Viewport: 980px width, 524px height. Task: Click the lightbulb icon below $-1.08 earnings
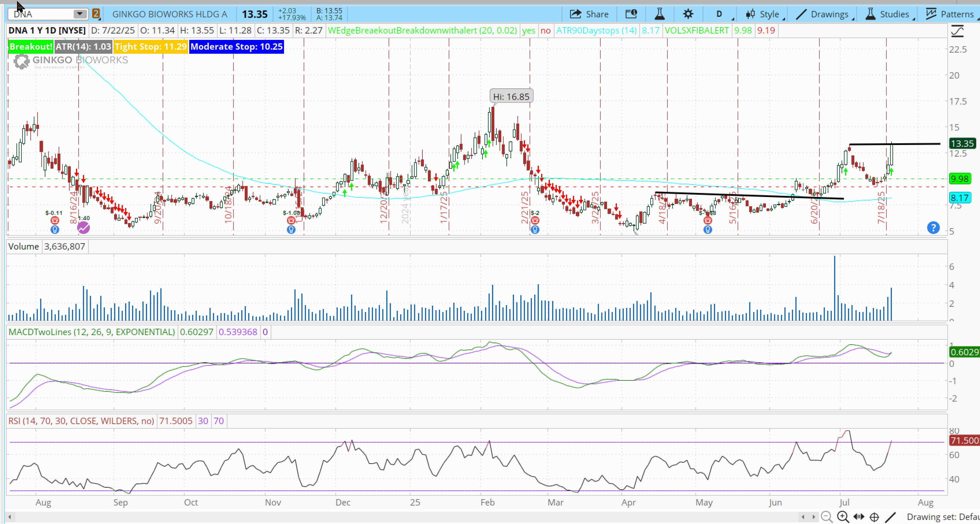pos(291,230)
